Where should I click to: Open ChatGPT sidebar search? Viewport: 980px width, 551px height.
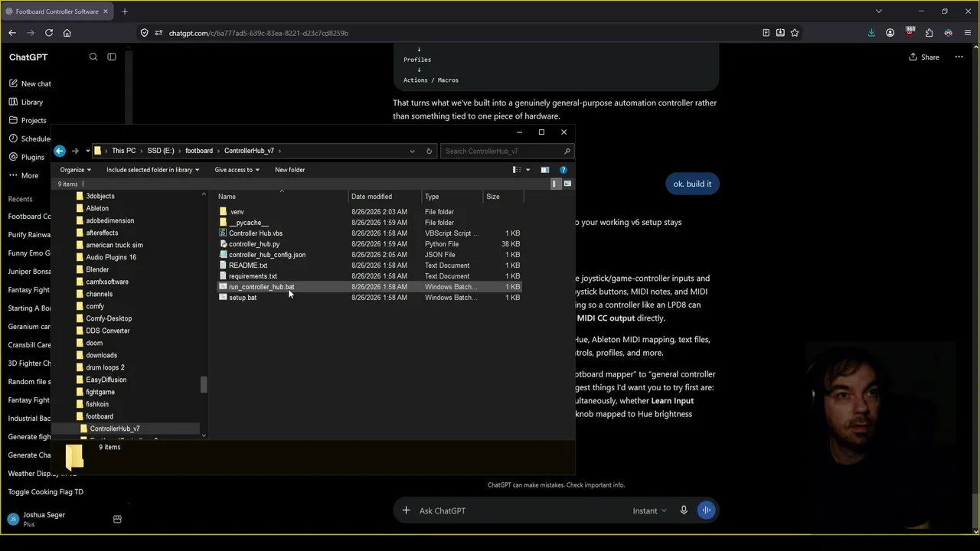click(93, 57)
